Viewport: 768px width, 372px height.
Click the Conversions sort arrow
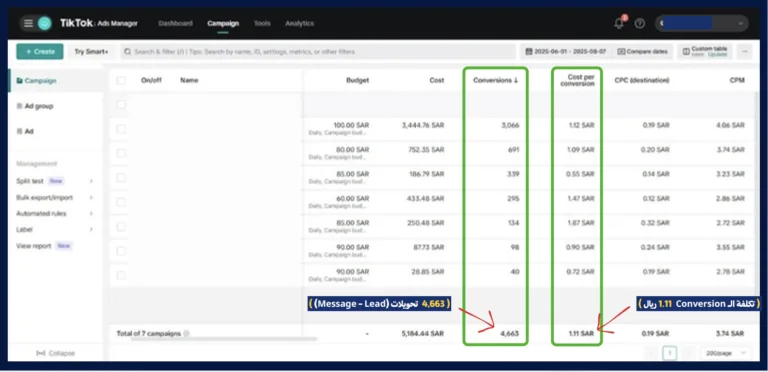click(x=516, y=80)
